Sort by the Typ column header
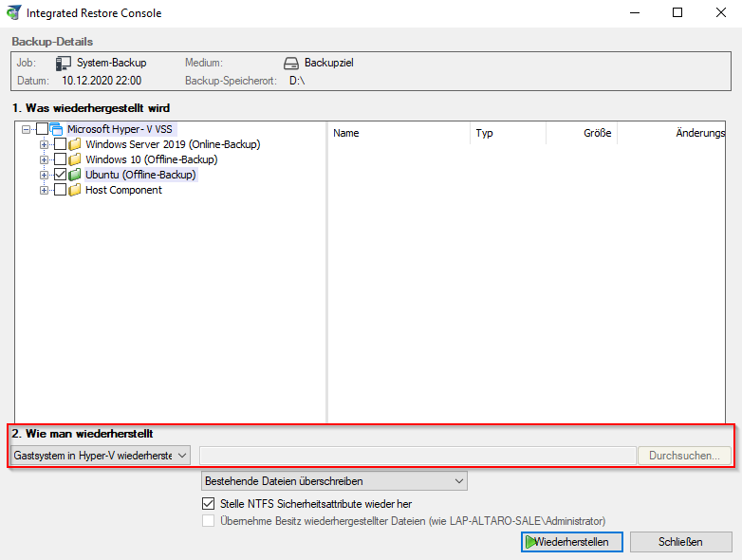This screenshot has height=560, width=742. [508, 133]
